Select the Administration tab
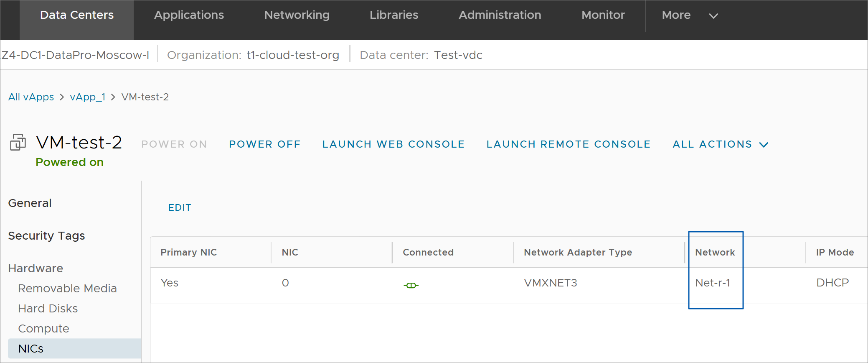 (x=500, y=15)
